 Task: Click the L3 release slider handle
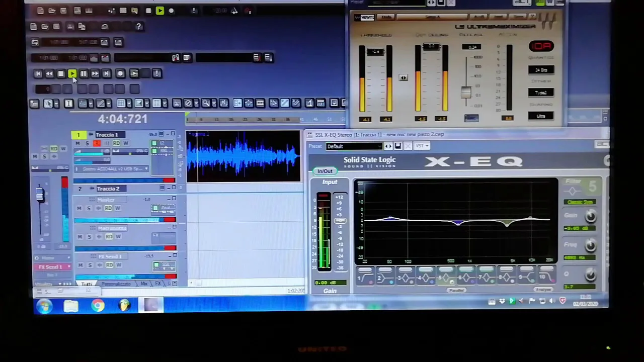(x=466, y=93)
